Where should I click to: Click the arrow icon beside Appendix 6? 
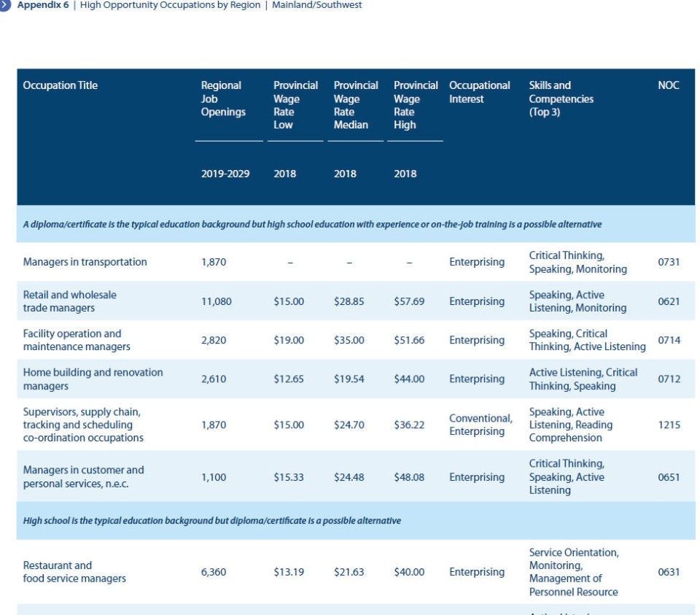[4, 5]
